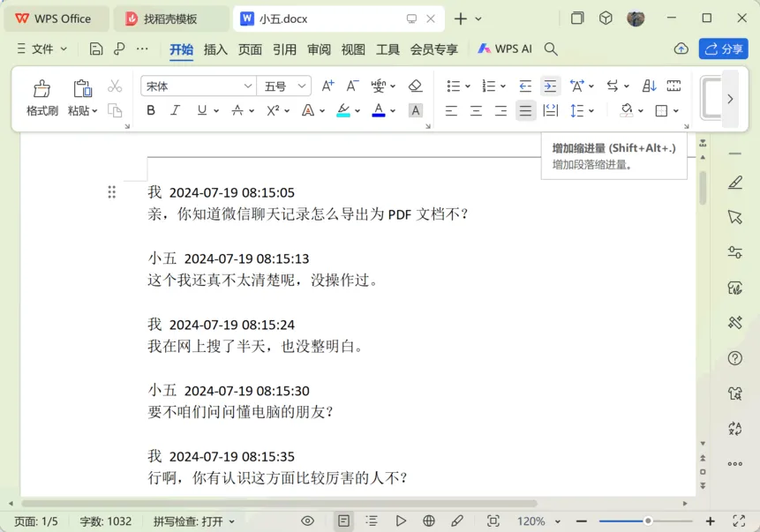Click the font color A swatch
The height and width of the screenshot is (532, 760).
click(x=379, y=110)
